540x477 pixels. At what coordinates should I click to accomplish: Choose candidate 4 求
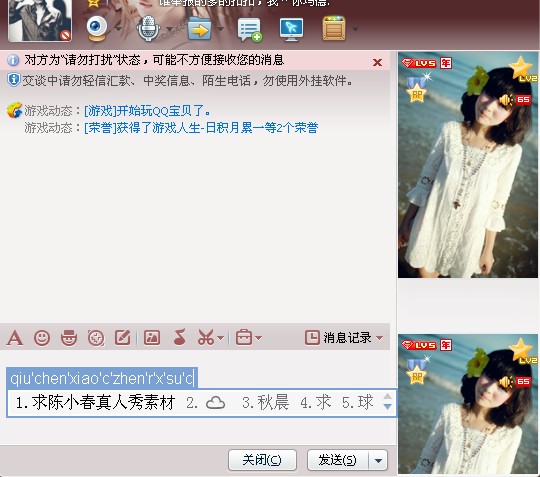316,402
